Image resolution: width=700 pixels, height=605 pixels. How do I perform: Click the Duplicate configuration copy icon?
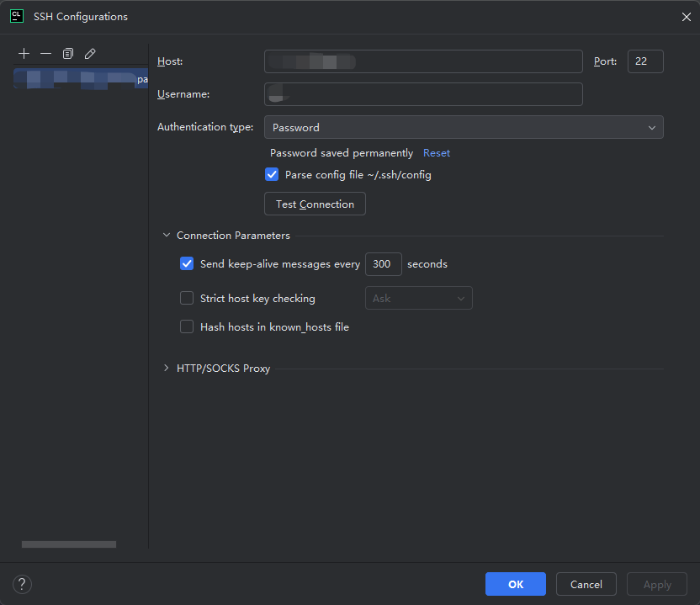[68, 53]
